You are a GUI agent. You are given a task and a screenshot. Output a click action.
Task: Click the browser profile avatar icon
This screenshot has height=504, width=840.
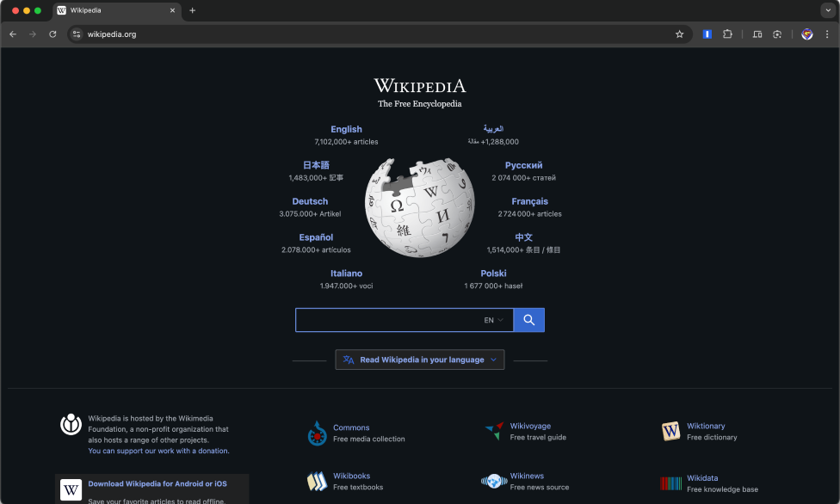pos(806,34)
